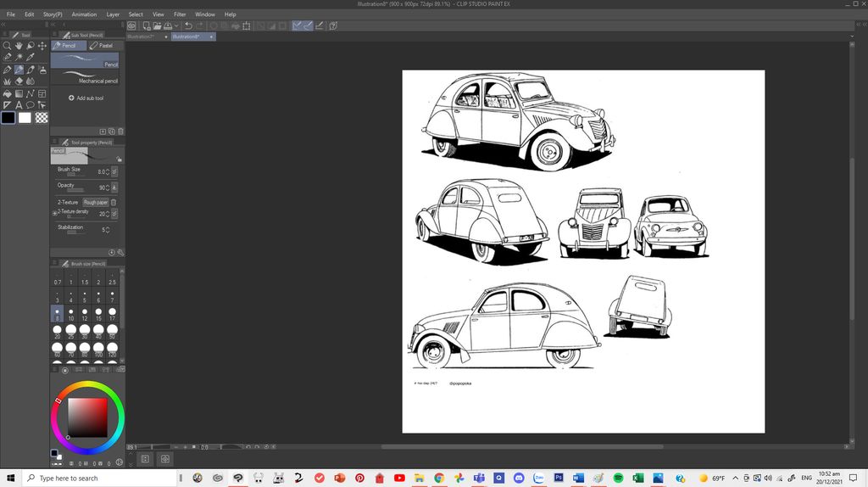The height and width of the screenshot is (487, 868).
Task: Select the Pen tool
Action: 7,70
